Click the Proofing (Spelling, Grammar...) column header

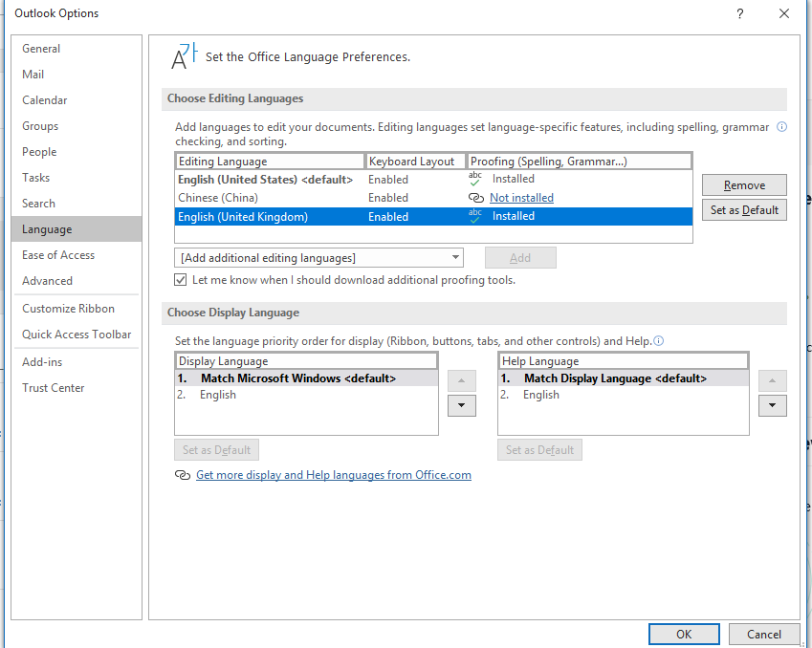[x=579, y=162]
